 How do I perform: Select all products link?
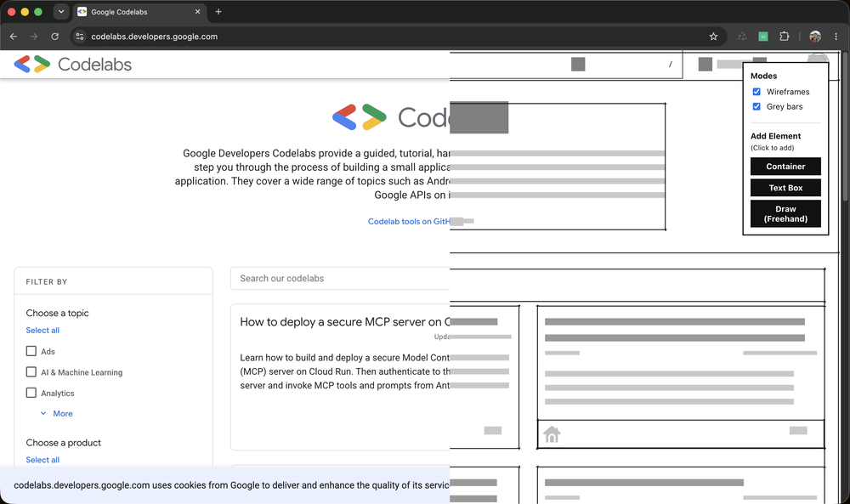[x=42, y=460]
